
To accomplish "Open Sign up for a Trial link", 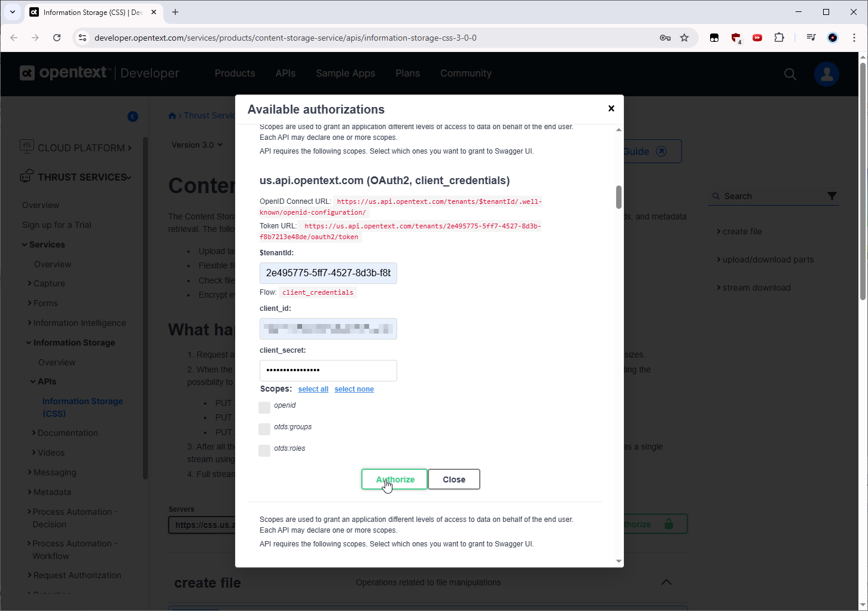I will (57, 225).
